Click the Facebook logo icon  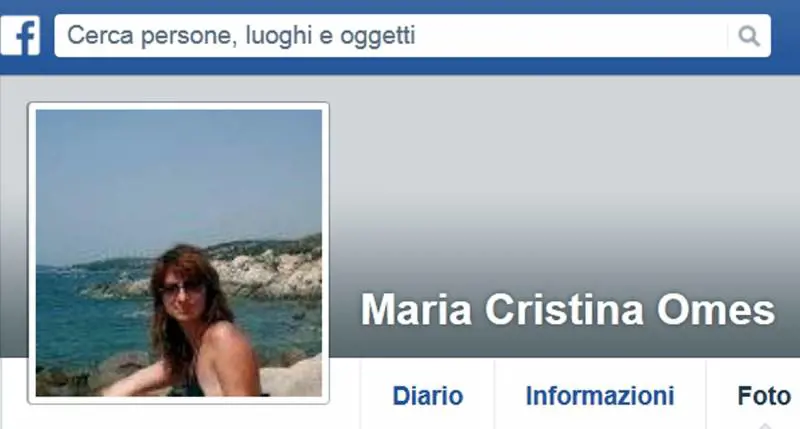coord(20,36)
